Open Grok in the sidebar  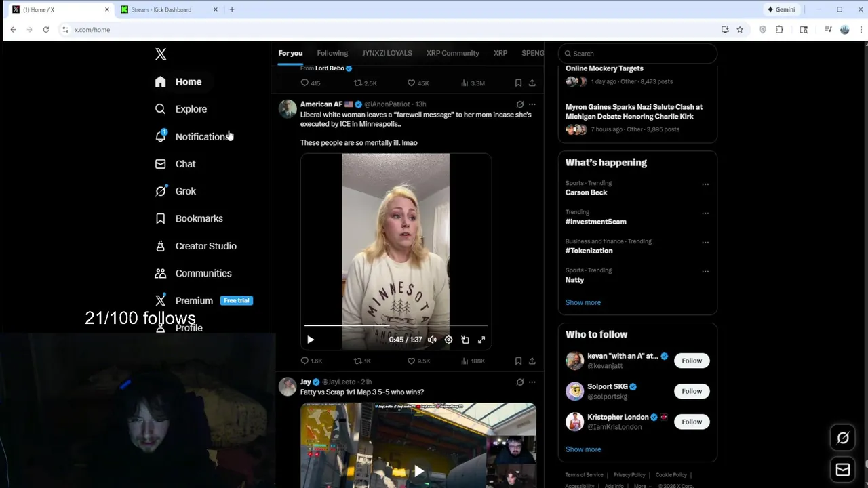tap(176, 191)
